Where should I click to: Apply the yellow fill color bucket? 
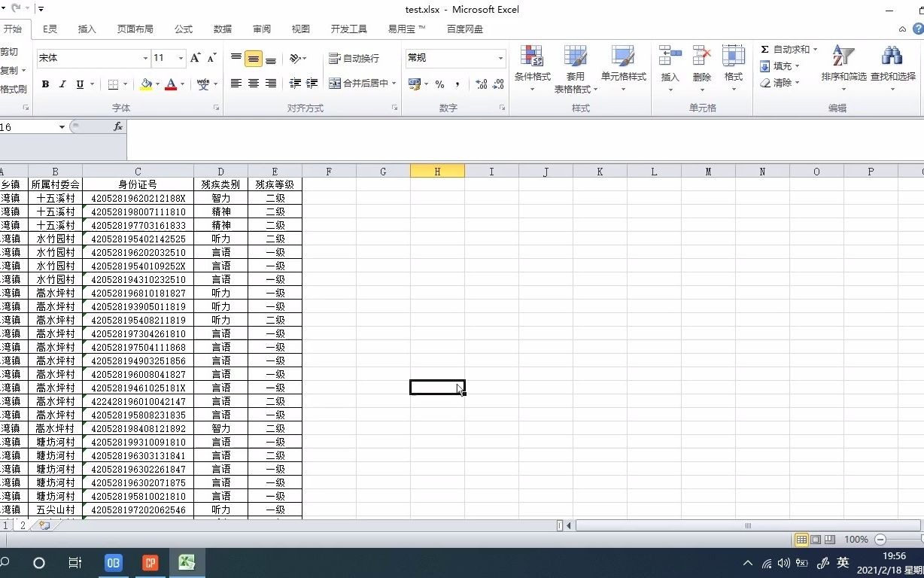(146, 84)
